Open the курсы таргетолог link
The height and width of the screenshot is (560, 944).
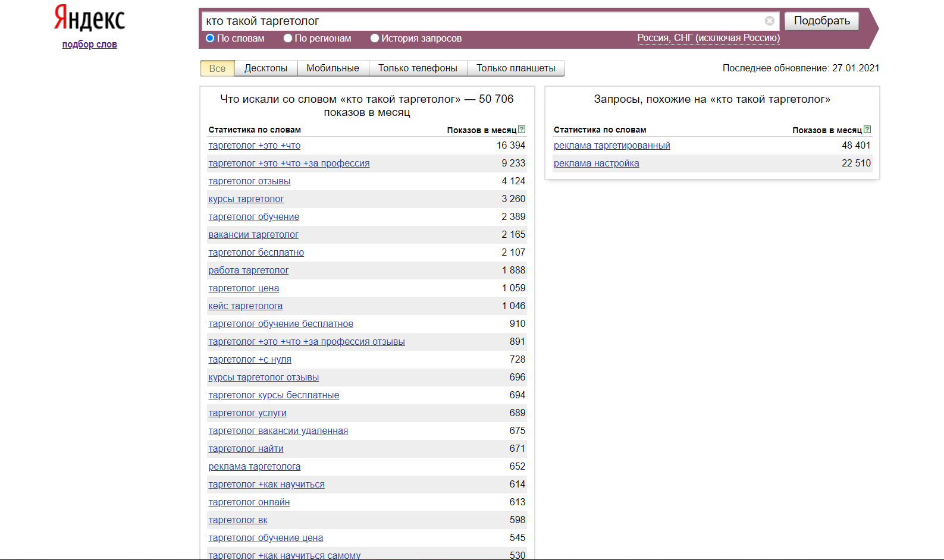[246, 199]
